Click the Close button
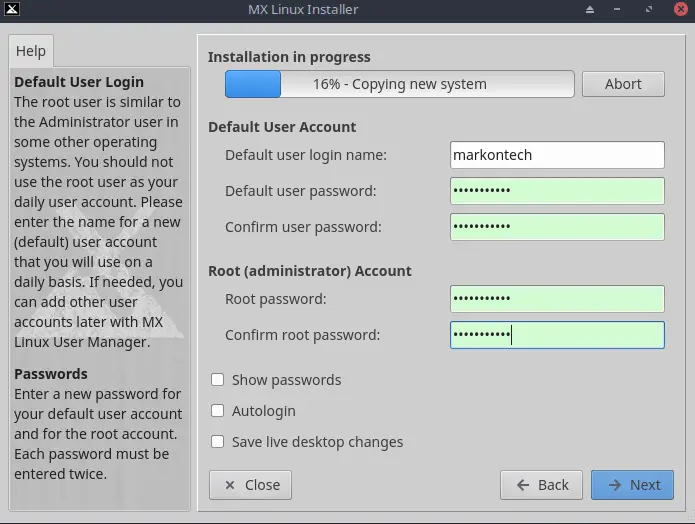 (250, 485)
